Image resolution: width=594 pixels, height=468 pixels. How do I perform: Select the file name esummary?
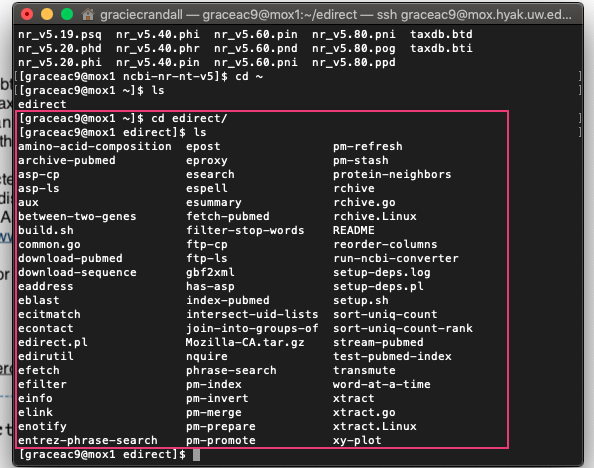tap(214, 202)
